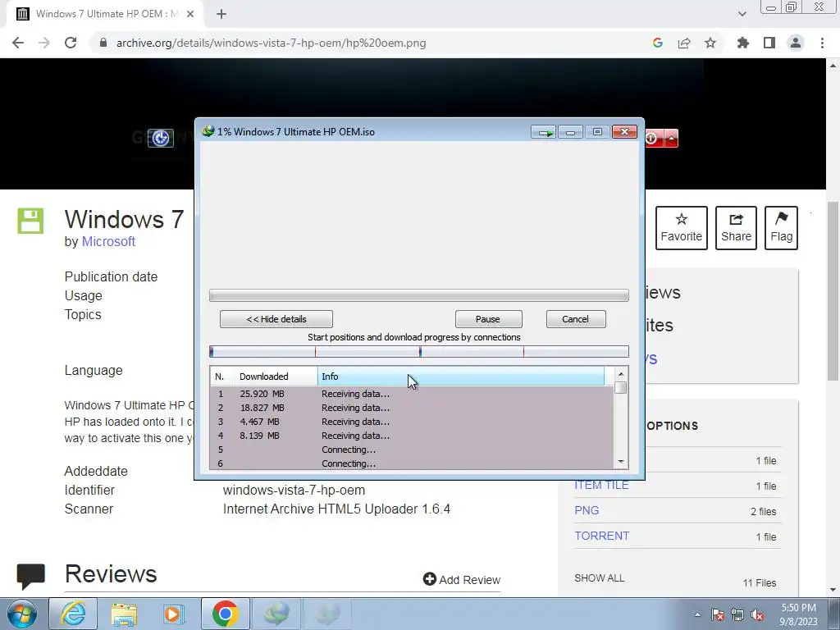Bookmark this page with star icon

710,43
